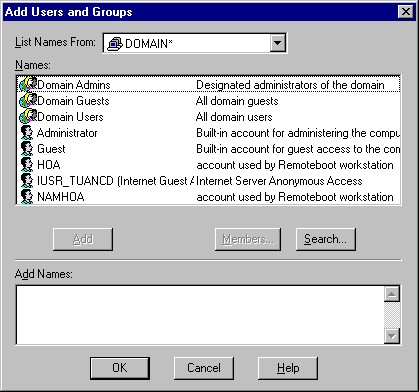The height and width of the screenshot is (392, 419).
Task: Open the List Names From dropdown arrow
Action: coord(277,43)
